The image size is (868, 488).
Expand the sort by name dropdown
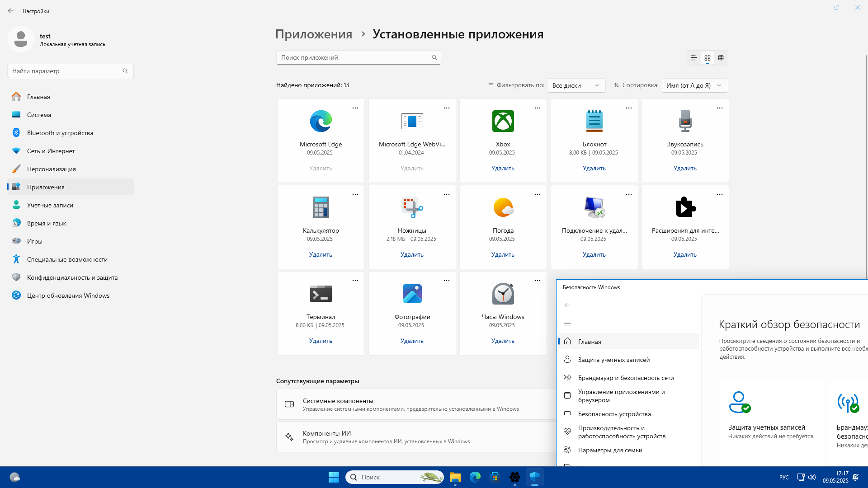(x=694, y=85)
